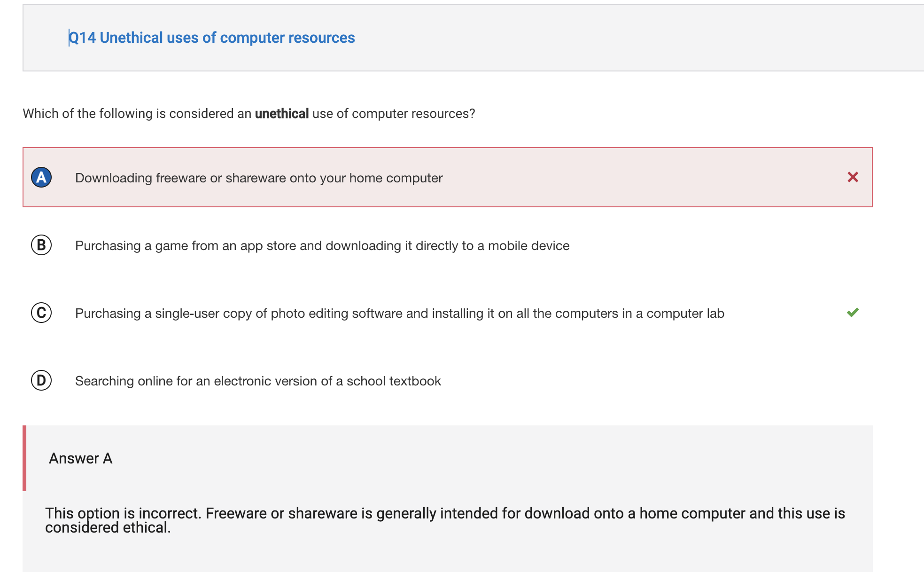
Task: Select the circled D answer badge
Action: tap(41, 380)
